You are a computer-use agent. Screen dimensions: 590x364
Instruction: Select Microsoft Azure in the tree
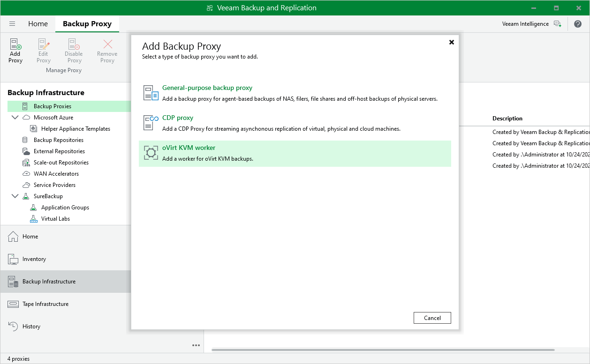tap(53, 118)
